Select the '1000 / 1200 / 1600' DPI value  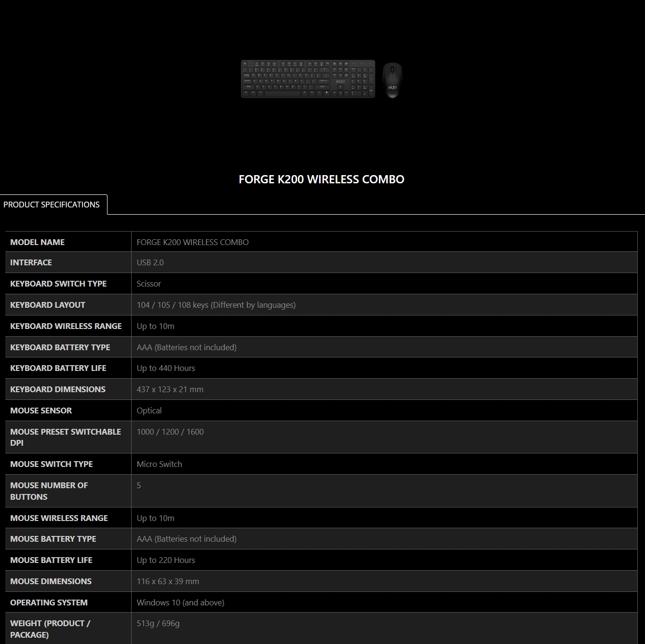[170, 432]
